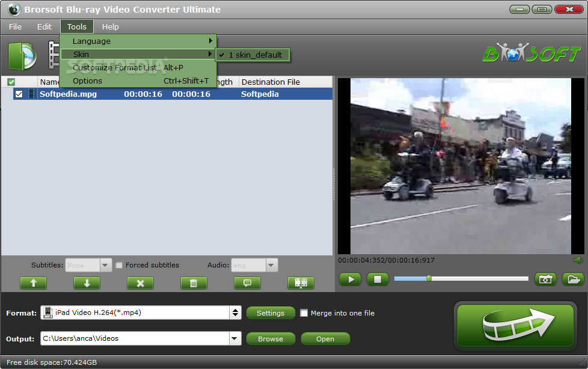Select the Softpedia.mpg file name
Viewport: 588px width, 369px height.
pyautogui.click(x=69, y=94)
